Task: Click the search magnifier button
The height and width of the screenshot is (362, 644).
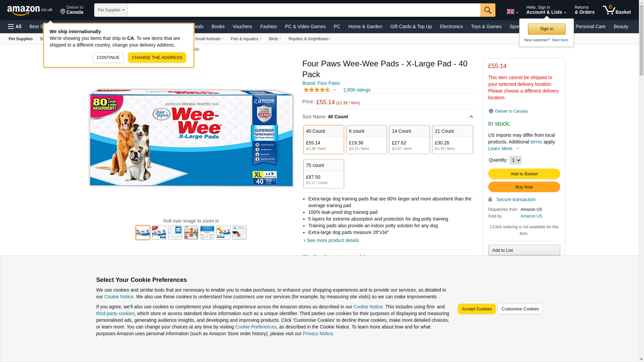Action: pos(488,10)
